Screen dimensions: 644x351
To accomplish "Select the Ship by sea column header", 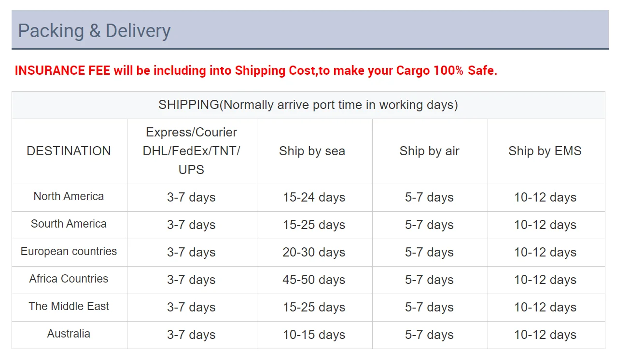I will coord(312,151).
